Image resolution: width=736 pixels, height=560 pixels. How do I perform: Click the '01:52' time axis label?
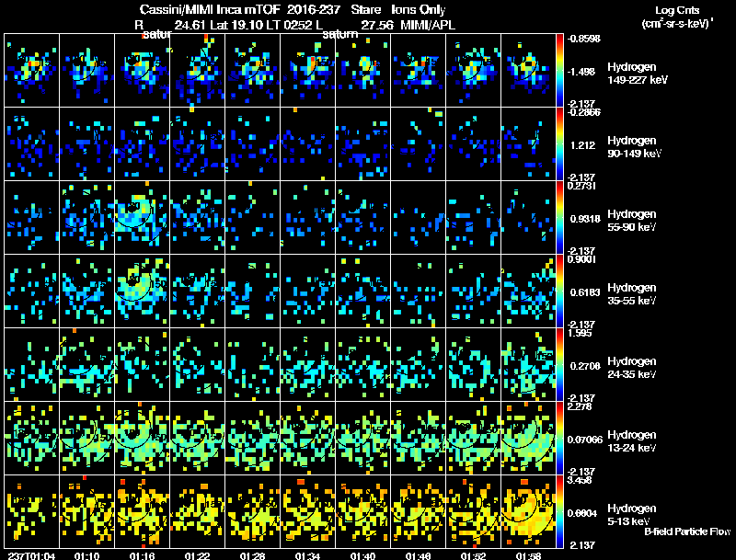[x=473, y=556]
